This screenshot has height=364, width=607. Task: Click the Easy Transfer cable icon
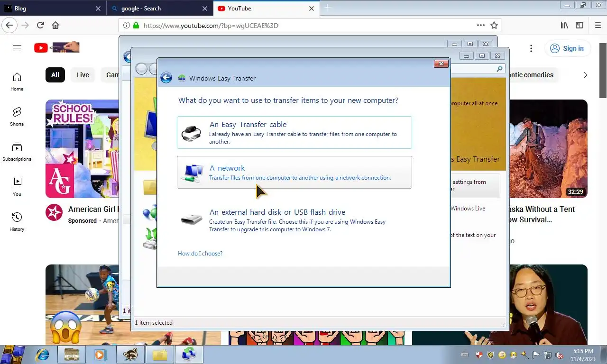(191, 133)
